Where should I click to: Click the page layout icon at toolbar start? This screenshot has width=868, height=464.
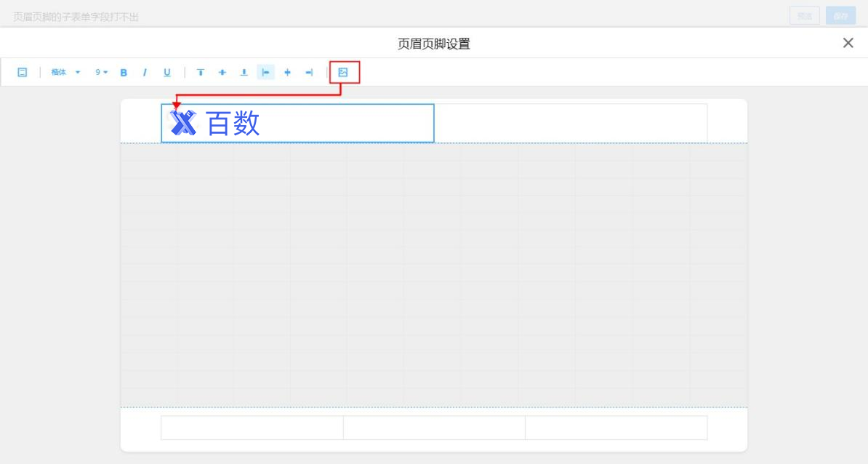(x=23, y=72)
